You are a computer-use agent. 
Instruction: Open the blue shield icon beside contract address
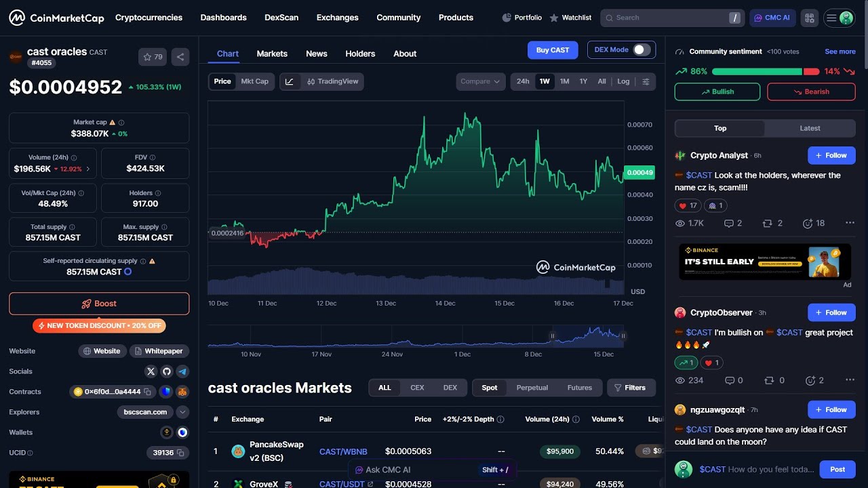pyautogui.click(x=166, y=392)
